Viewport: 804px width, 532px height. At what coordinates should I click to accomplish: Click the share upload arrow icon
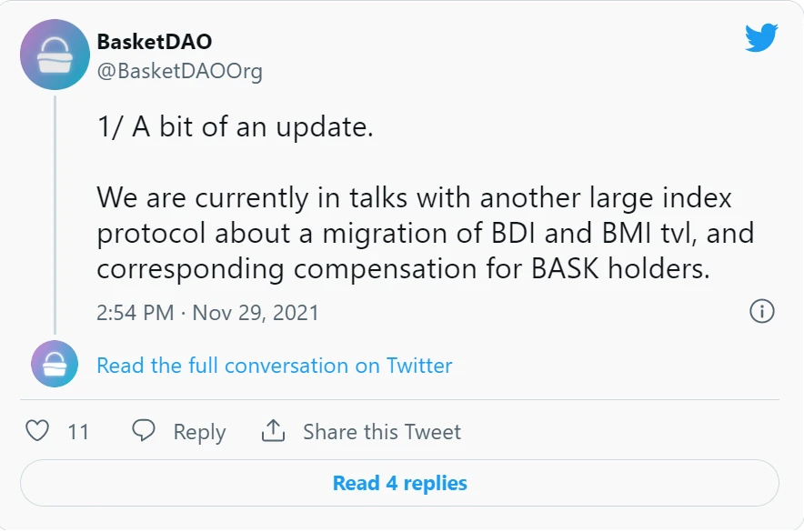(273, 430)
